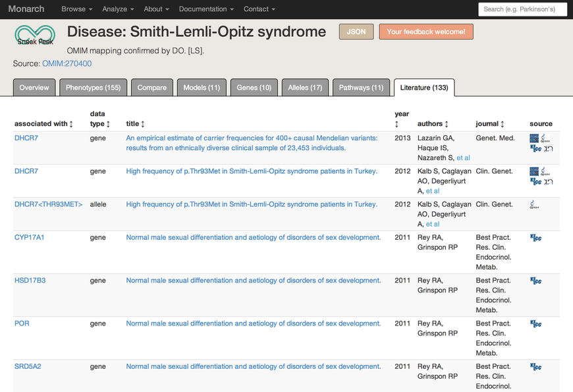Switch to the Phenotypes (155) tab
The width and height of the screenshot is (573, 392).
click(x=93, y=88)
